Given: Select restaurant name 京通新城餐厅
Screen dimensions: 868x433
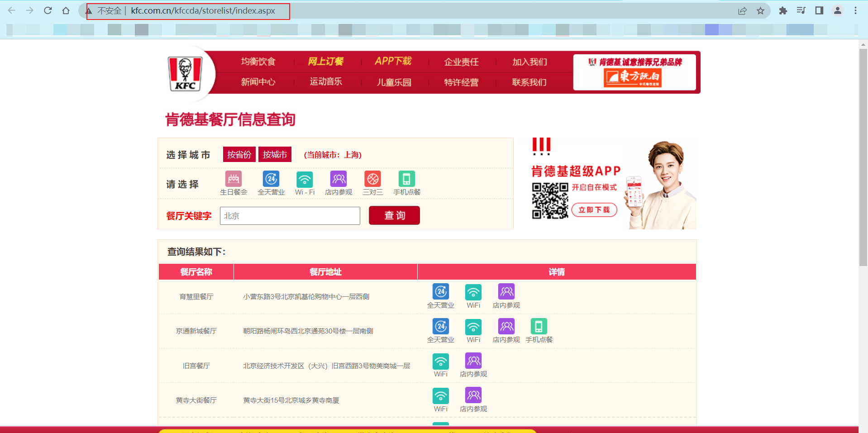Looking at the screenshot, I should tap(196, 331).
